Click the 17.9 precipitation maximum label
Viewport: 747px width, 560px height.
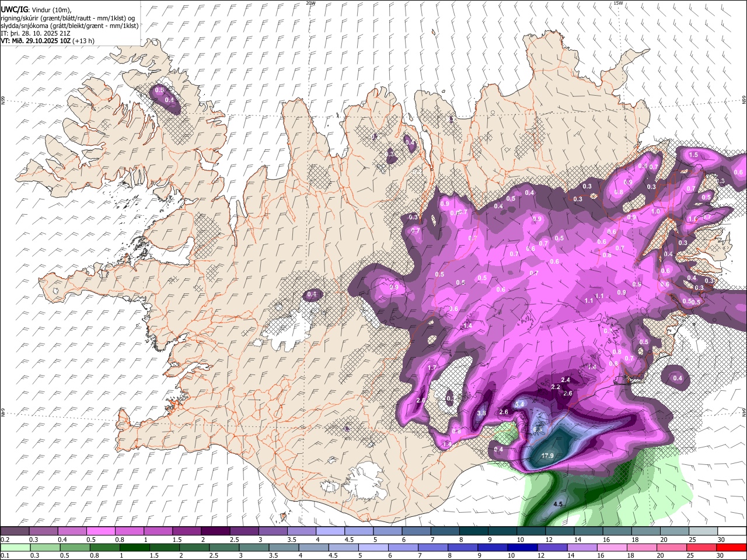[547, 456]
